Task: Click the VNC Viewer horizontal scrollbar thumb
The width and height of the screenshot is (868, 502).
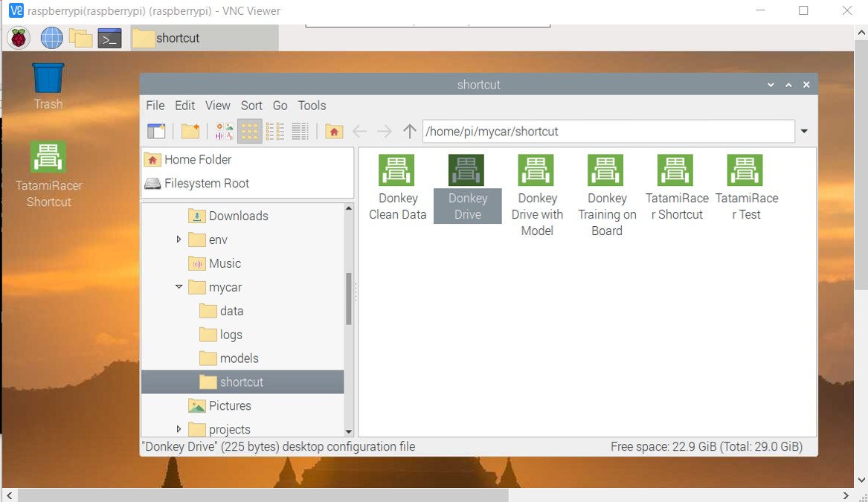Action: [x=263, y=495]
